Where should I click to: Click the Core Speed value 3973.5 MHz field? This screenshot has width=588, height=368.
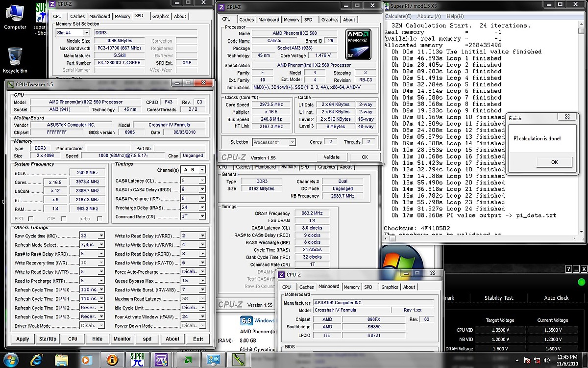pyautogui.click(x=271, y=105)
